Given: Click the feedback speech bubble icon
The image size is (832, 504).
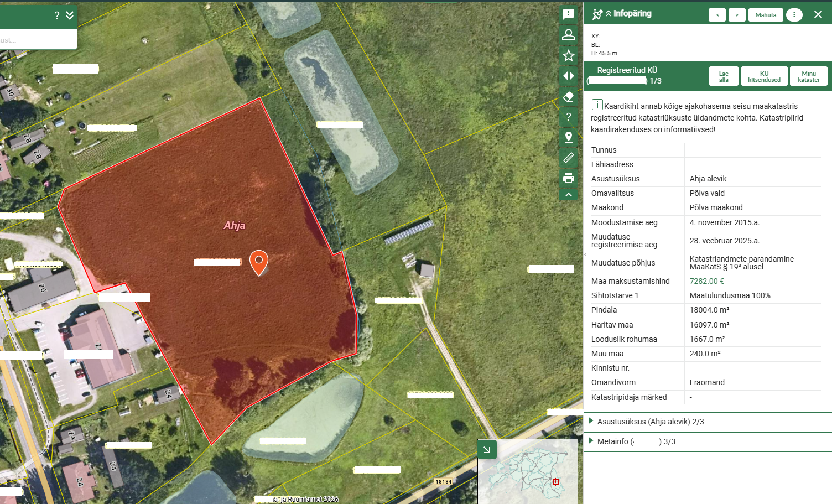Looking at the screenshot, I should (x=568, y=14).
